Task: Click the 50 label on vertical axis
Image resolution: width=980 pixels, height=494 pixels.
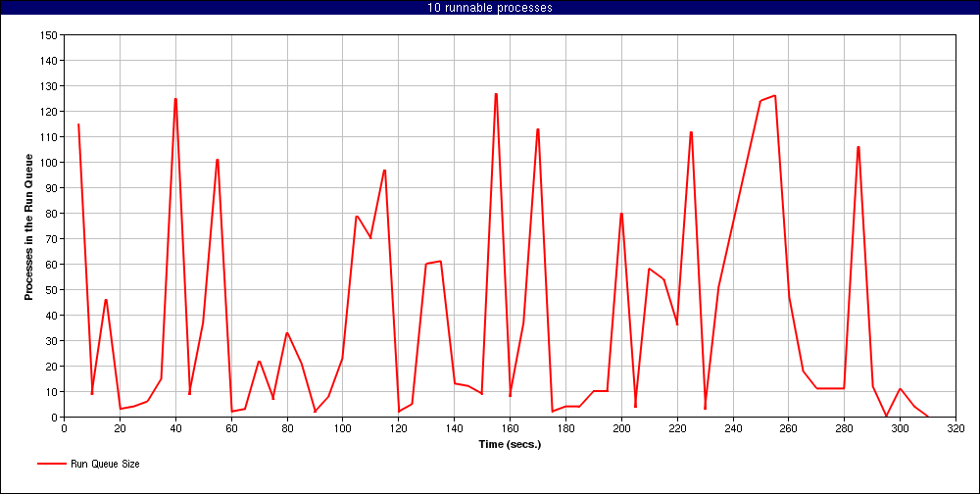Action: 51,289
